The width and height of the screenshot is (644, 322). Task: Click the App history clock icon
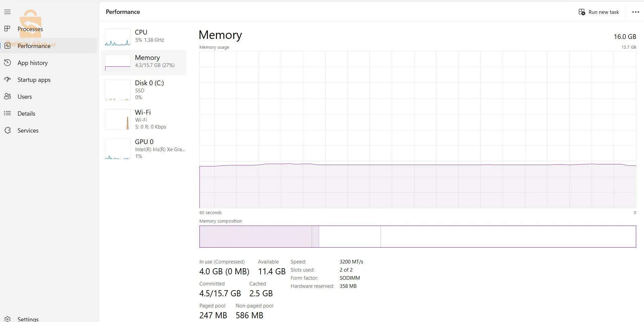pyautogui.click(x=7, y=63)
